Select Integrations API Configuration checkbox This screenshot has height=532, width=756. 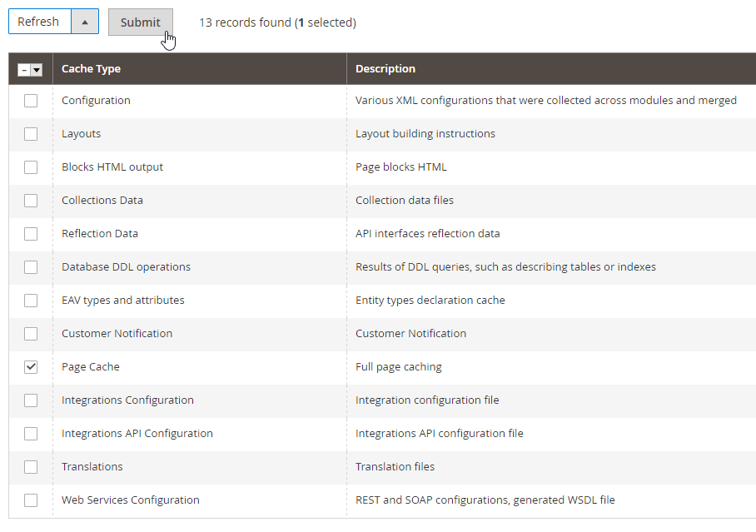[31, 433]
